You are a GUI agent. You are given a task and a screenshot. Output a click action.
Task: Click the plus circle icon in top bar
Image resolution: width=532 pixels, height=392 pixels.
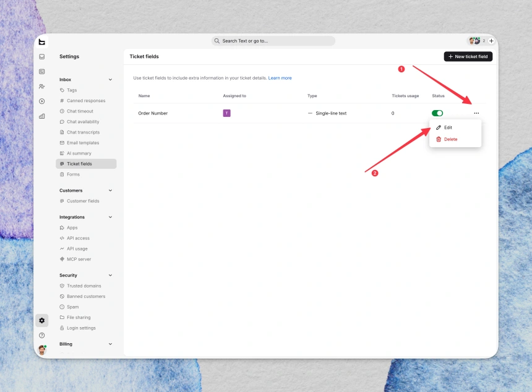(491, 41)
